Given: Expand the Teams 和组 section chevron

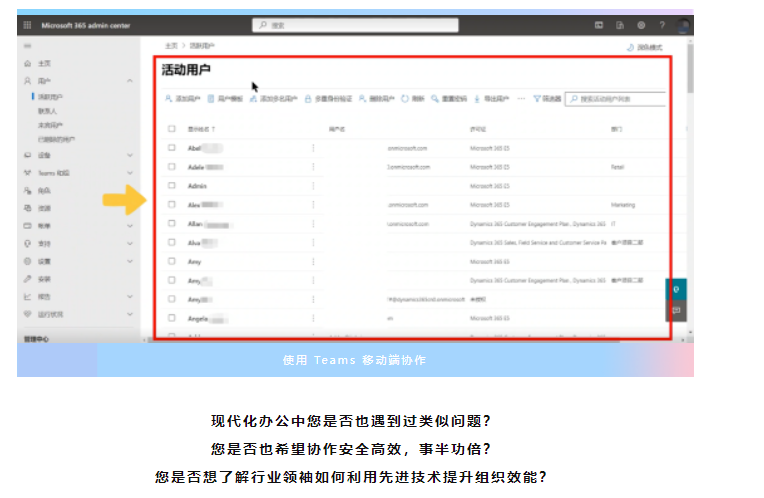Looking at the screenshot, I should tap(130, 172).
